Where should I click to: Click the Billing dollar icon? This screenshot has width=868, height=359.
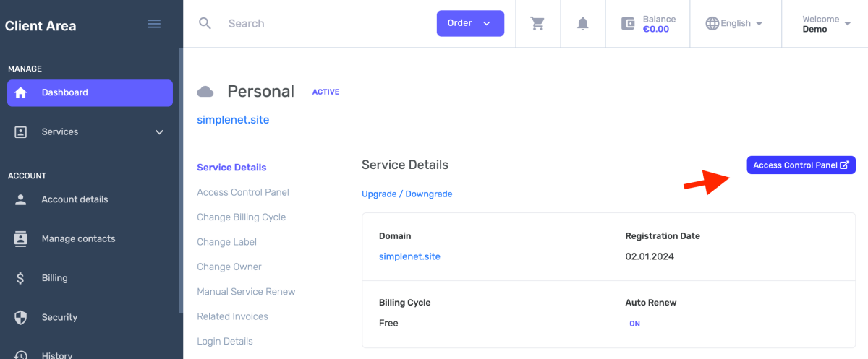pyautogui.click(x=20, y=278)
